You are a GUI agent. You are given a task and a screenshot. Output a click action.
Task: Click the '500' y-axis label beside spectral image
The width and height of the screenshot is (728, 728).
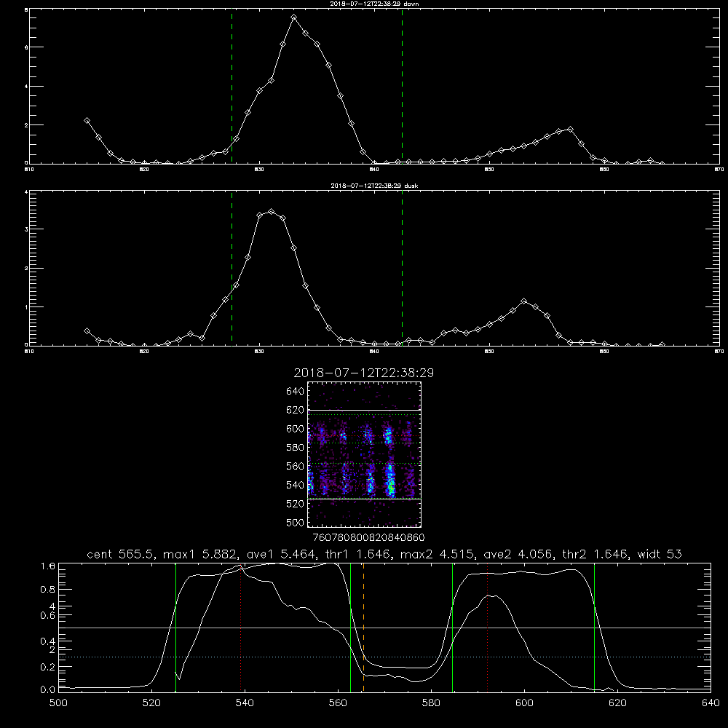[x=295, y=522]
